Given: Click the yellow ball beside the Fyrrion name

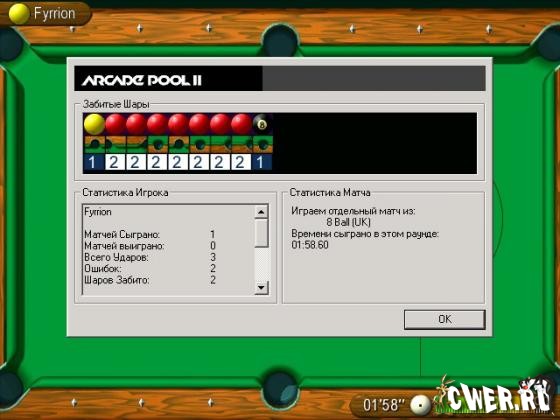Looking at the screenshot, I should click(19, 14).
